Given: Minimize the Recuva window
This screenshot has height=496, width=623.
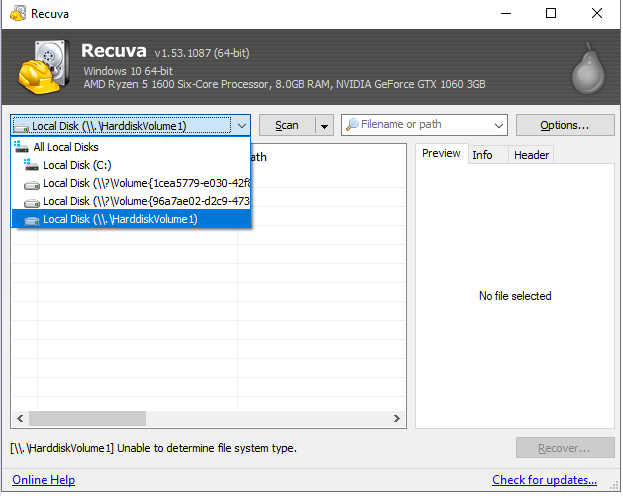Looking at the screenshot, I should click(506, 14).
